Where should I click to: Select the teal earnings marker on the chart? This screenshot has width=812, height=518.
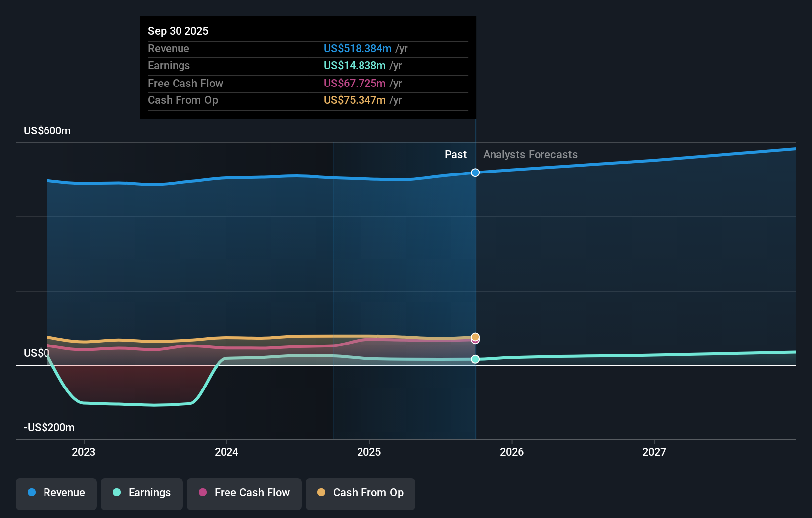tap(475, 359)
